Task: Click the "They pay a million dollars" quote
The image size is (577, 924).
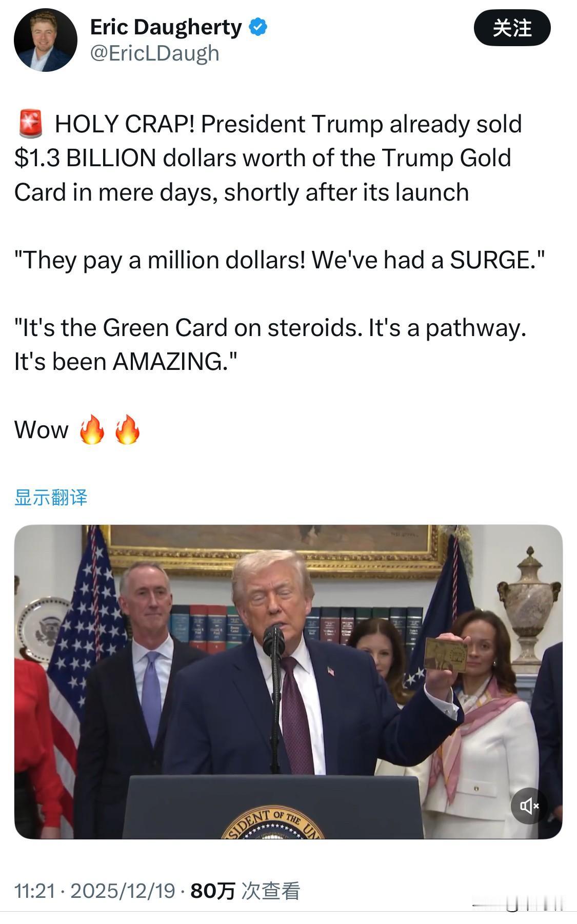Action: [x=279, y=260]
